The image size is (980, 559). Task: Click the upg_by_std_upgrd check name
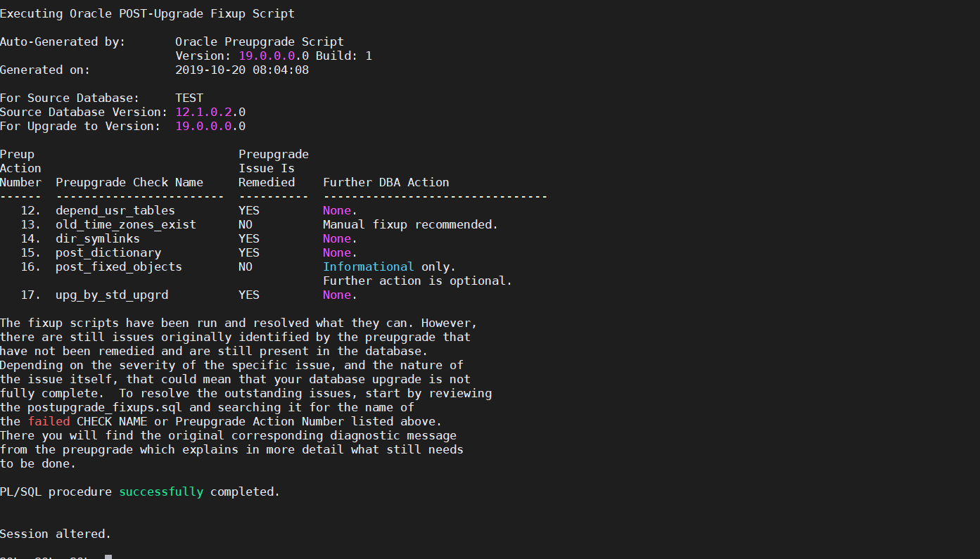[x=112, y=295]
